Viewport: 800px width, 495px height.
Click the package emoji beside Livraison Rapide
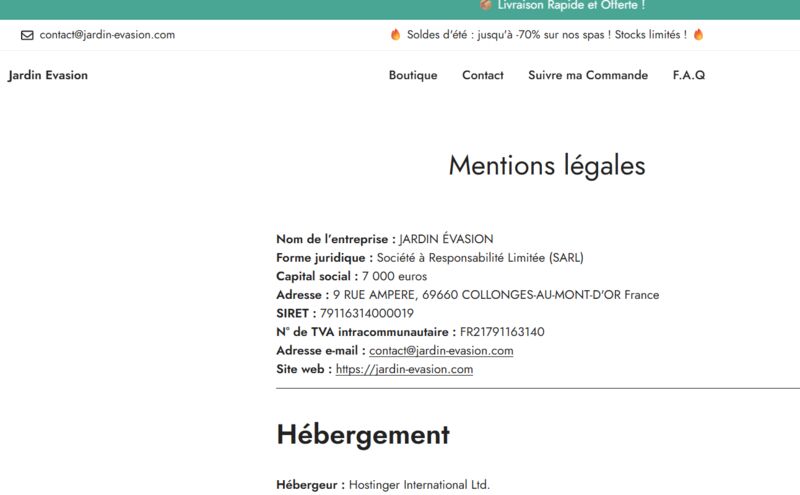[x=486, y=5]
